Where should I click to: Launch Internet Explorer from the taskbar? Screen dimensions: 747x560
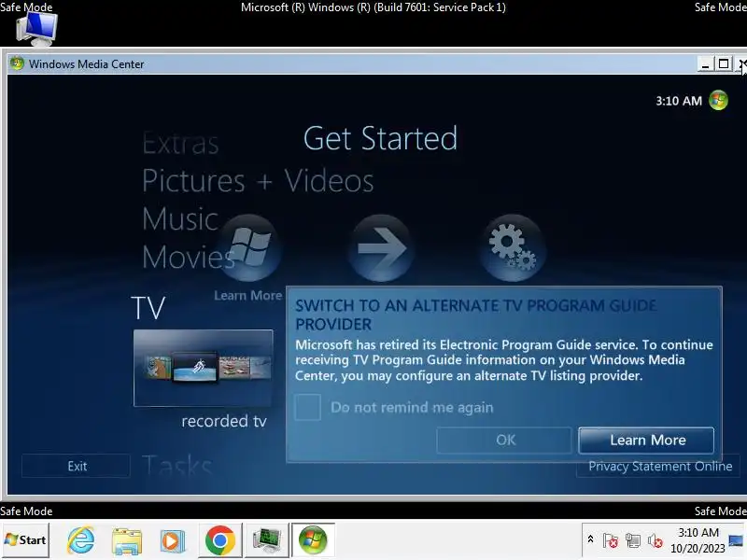tap(81, 540)
